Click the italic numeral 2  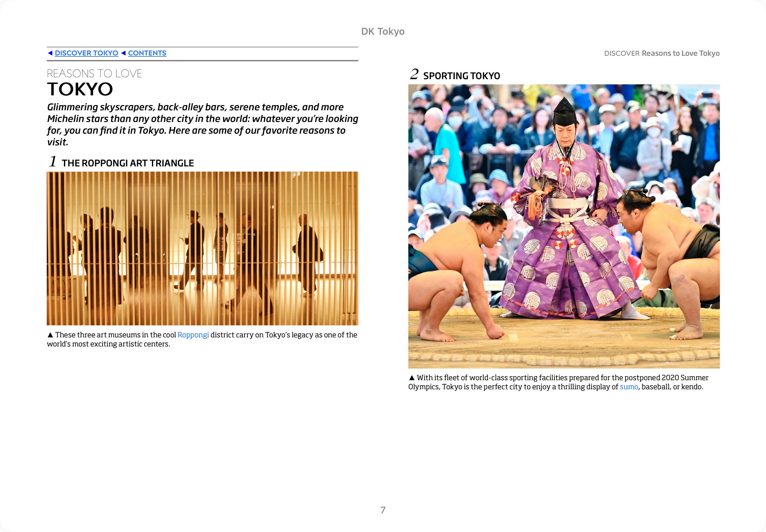pyautogui.click(x=414, y=74)
